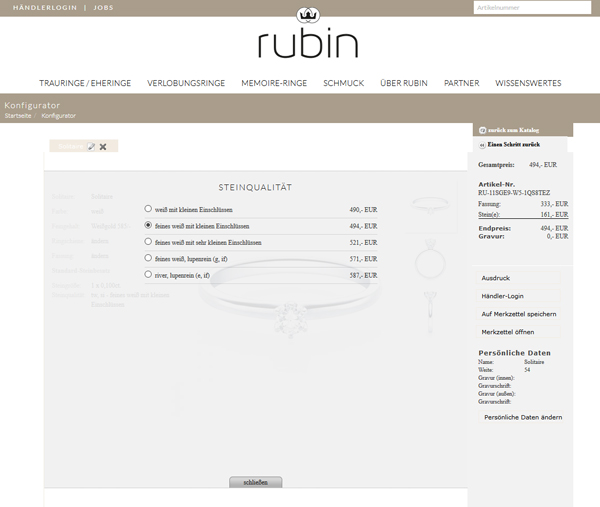The width and height of the screenshot is (600, 507).
Task: Click the Weite value 54
Action: [527, 370]
